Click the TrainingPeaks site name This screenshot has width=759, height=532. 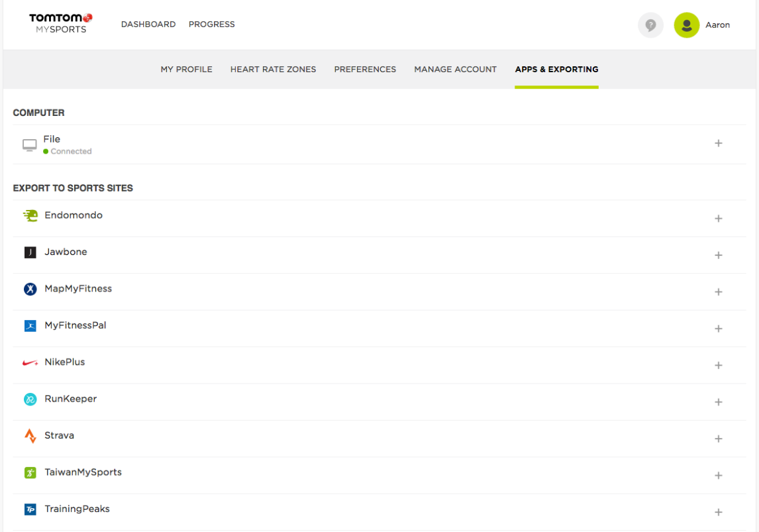click(77, 509)
